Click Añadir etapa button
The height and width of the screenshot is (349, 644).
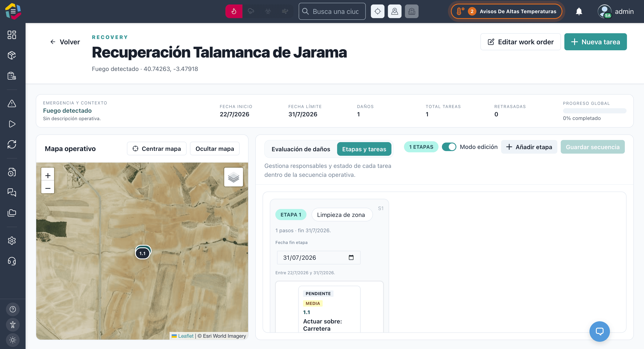529,147
